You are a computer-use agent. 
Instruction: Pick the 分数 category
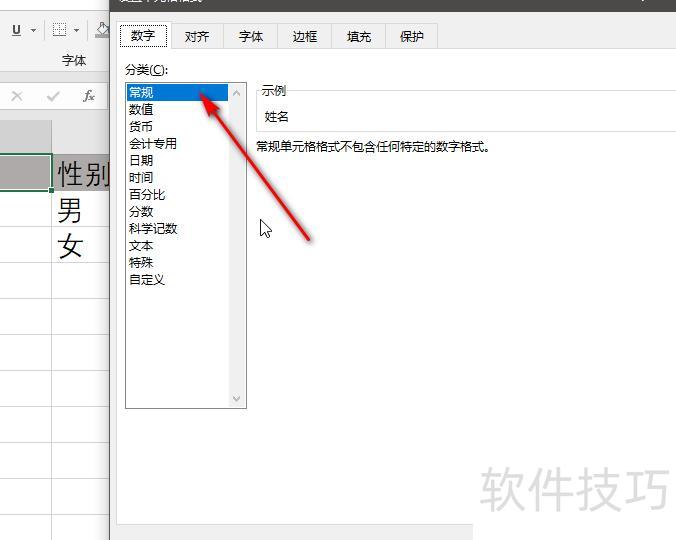point(177,212)
